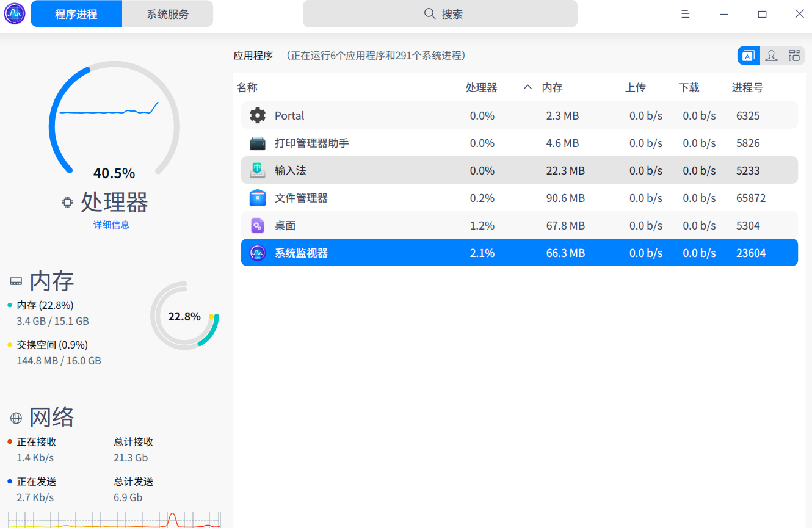
Task: Select the application list view toggle
Action: pyautogui.click(x=748, y=55)
